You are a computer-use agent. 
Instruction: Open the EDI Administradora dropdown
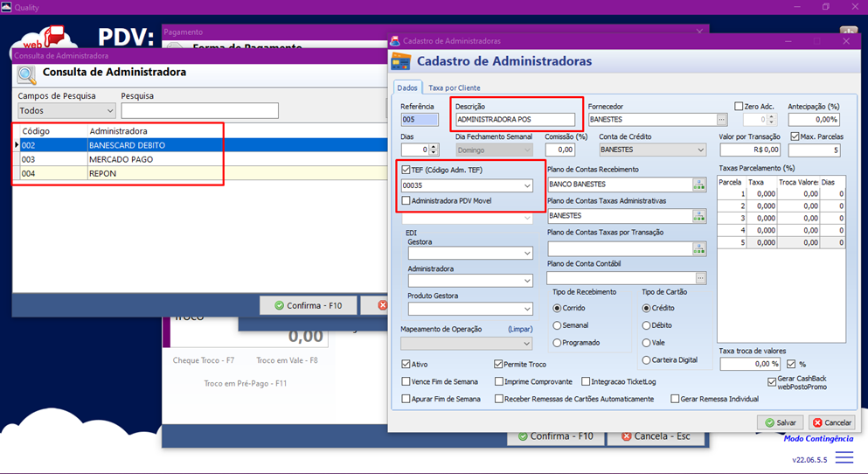(x=470, y=281)
